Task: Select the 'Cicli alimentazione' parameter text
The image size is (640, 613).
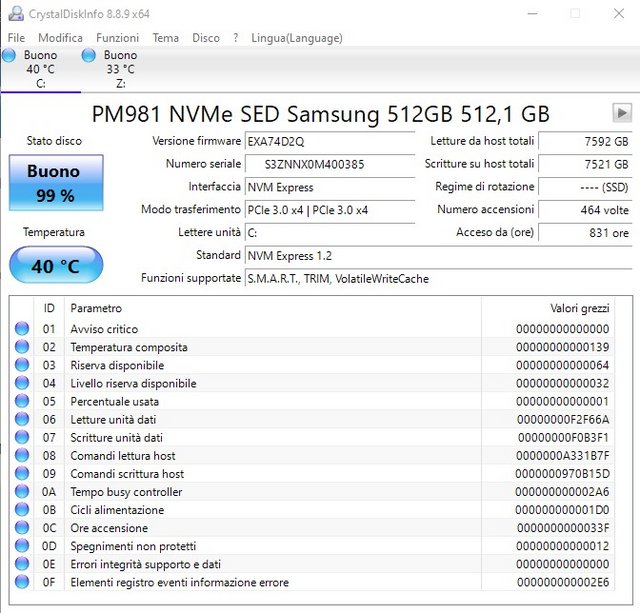Action: pos(117,510)
